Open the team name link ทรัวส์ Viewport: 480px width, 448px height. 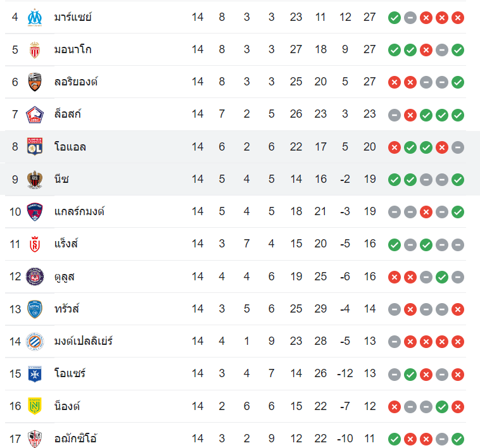[x=66, y=309]
